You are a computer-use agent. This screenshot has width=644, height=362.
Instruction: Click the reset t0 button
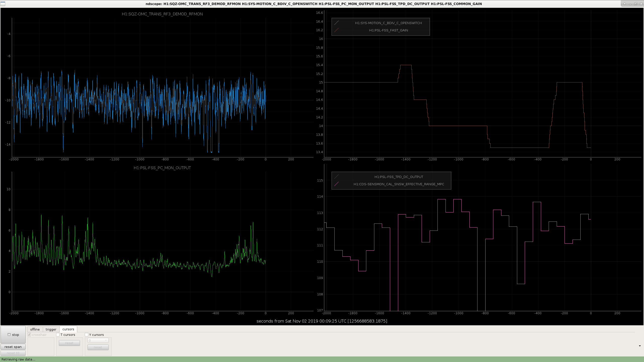pyautogui.click(x=13, y=353)
